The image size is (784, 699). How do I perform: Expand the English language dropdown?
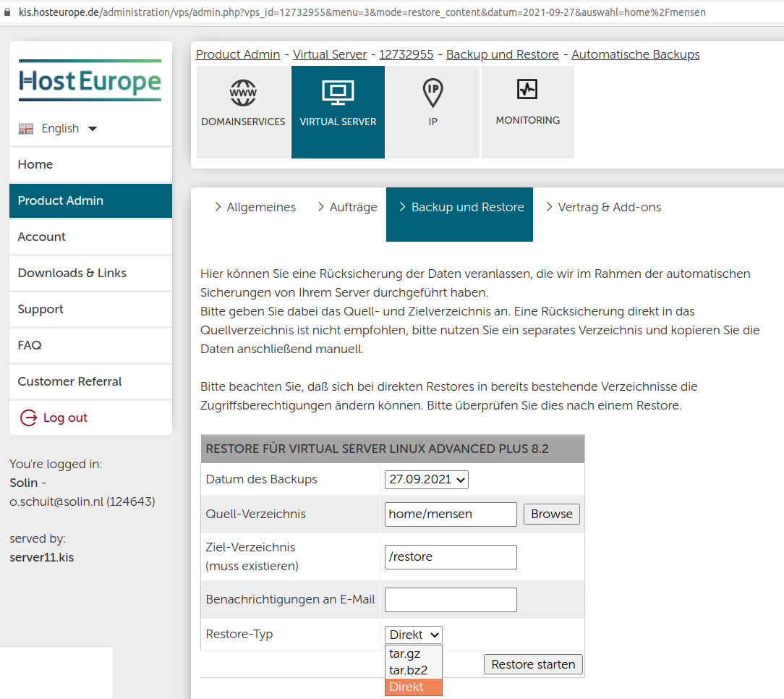tap(92, 129)
